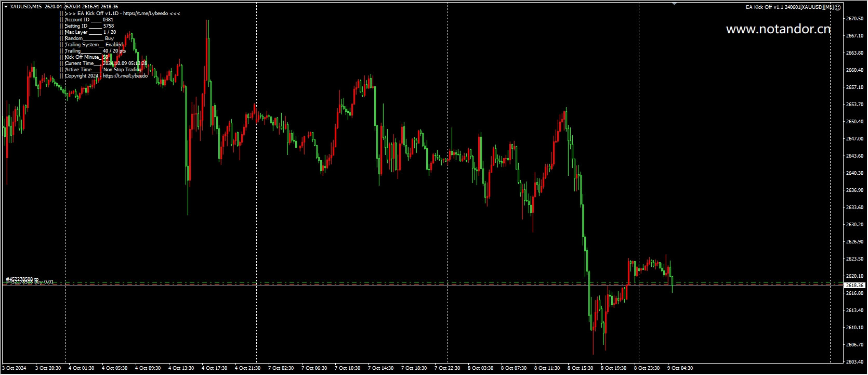Click the 8 Oct 19:30 time label
This screenshot has height=375, width=868.
click(614, 368)
